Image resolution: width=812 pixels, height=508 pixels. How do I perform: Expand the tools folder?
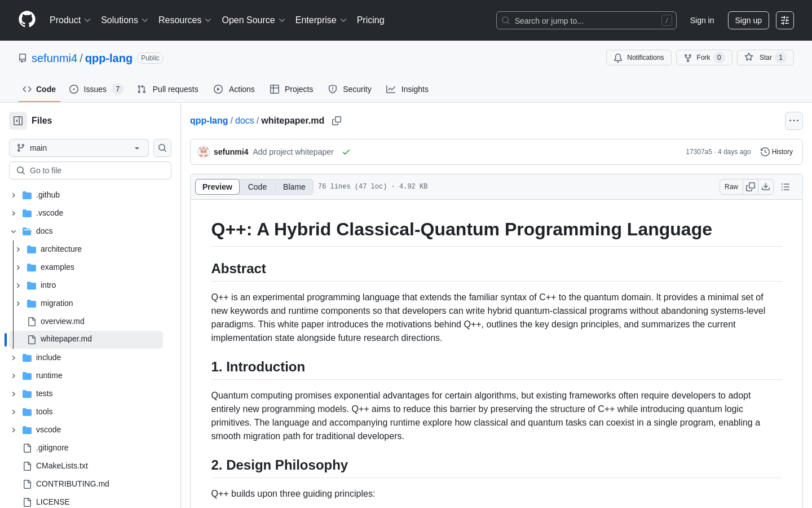coord(14,412)
